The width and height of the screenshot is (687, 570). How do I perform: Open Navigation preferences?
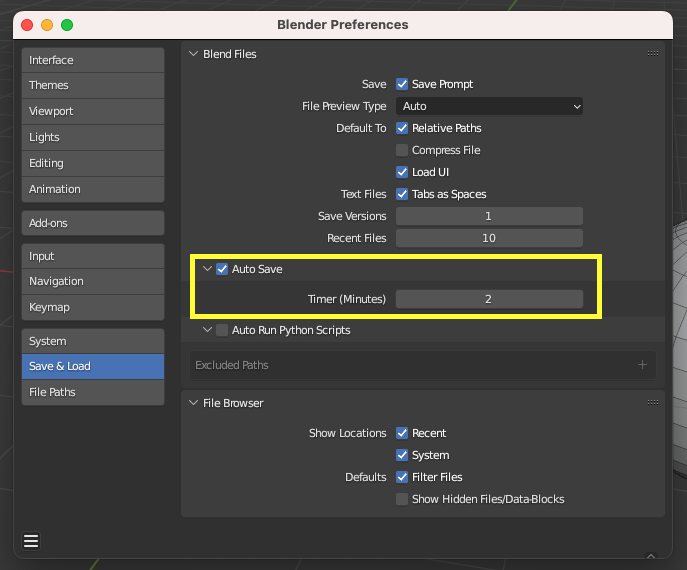tap(93, 281)
